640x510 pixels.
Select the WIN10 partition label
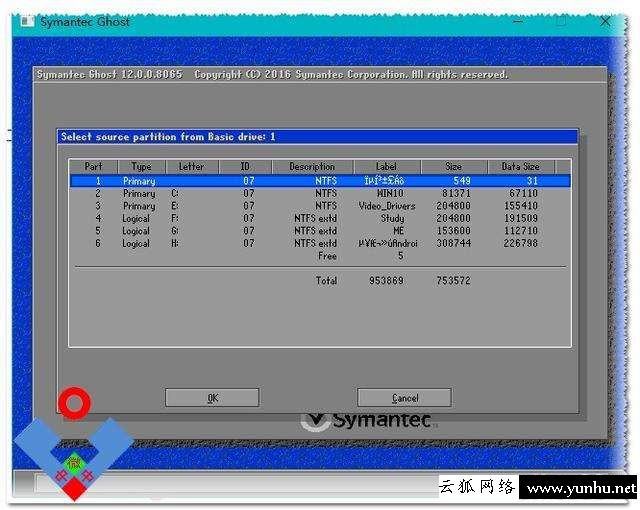point(390,193)
